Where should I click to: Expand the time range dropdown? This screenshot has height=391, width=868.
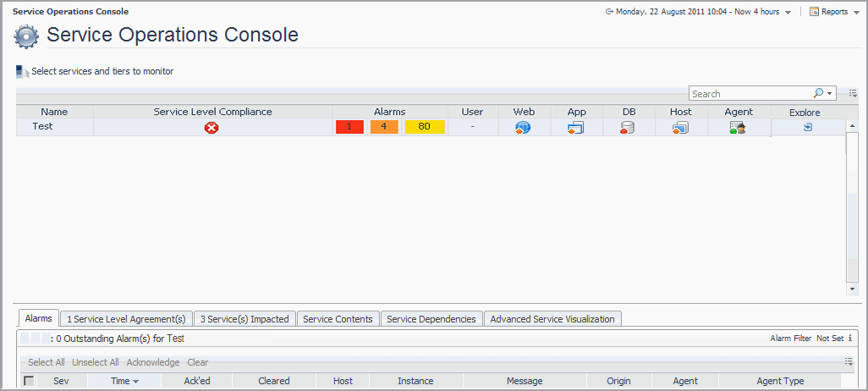click(788, 13)
